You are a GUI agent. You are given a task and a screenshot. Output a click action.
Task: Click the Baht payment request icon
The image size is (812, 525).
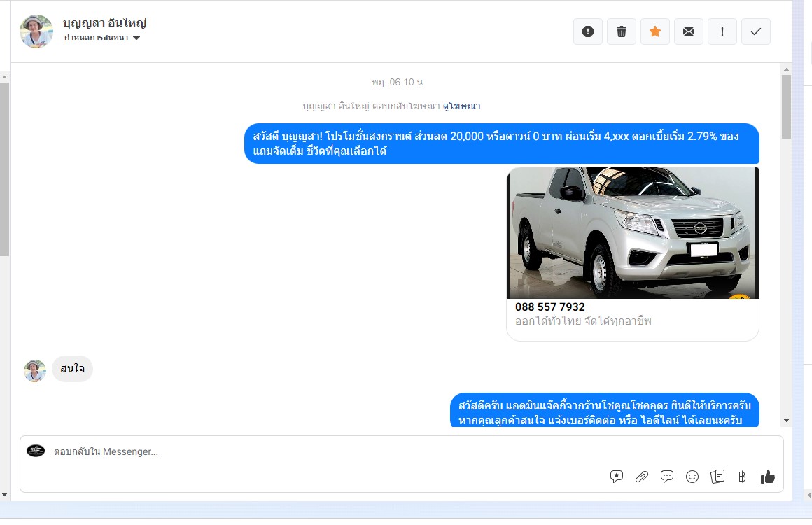click(x=742, y=477)
